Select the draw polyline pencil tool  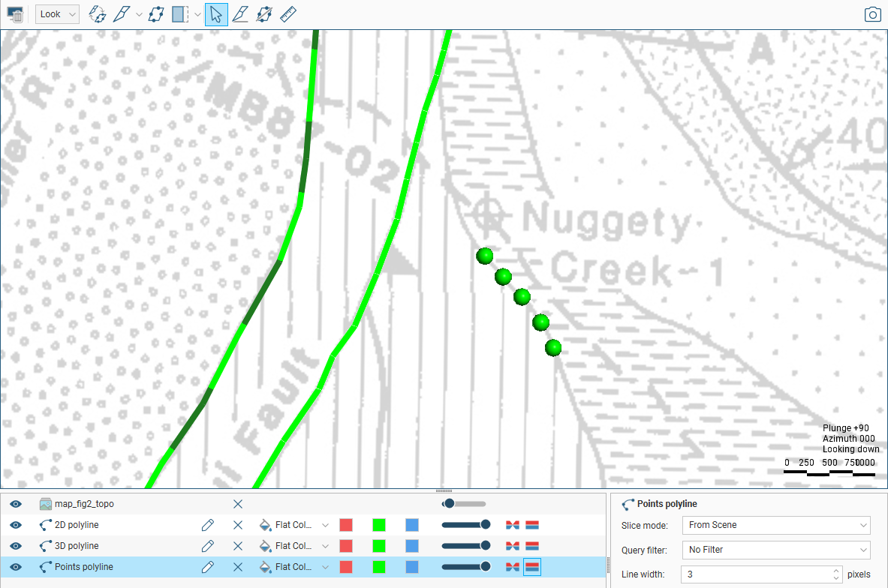click(121, 14)
